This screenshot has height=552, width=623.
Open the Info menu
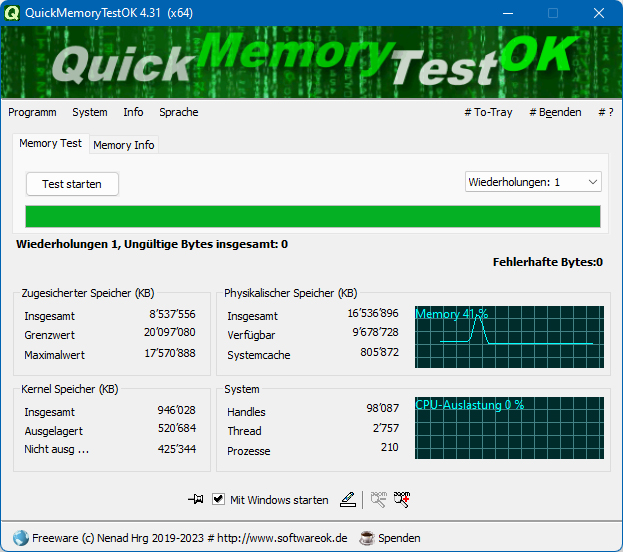click(x=133, y=112)
